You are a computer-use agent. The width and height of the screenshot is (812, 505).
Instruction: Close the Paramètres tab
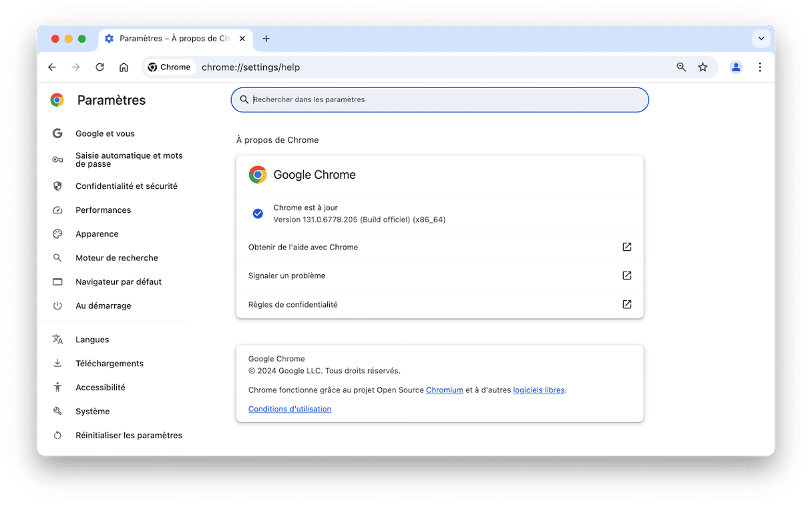(242, 39)
